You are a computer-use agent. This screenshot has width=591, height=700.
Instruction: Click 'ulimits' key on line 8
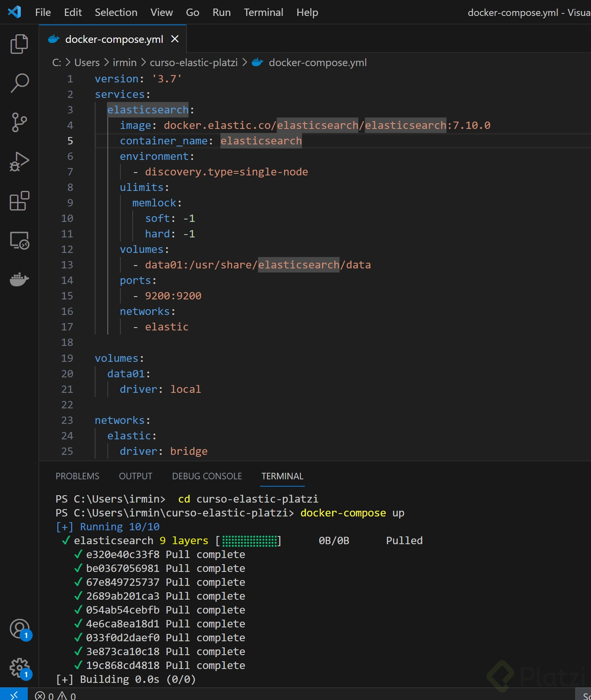(142, 187)
